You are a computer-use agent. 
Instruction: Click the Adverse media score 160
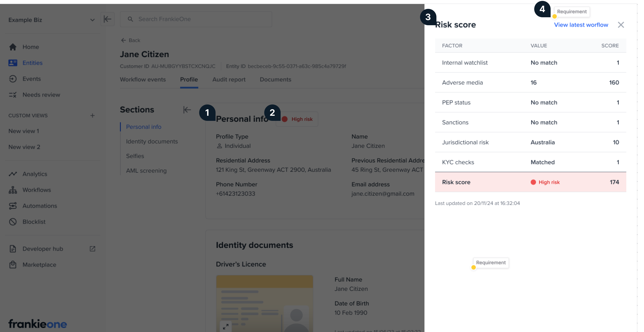(614, 83)
